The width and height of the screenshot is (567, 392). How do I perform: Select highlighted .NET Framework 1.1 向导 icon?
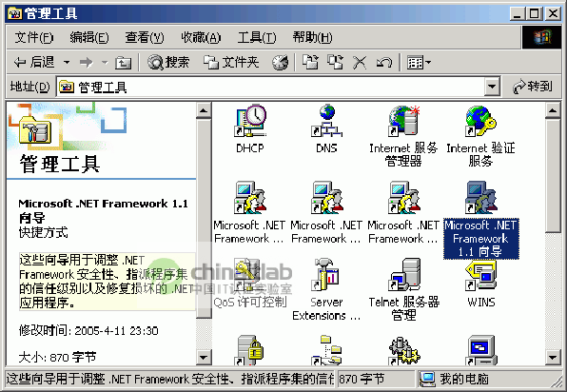480,198
